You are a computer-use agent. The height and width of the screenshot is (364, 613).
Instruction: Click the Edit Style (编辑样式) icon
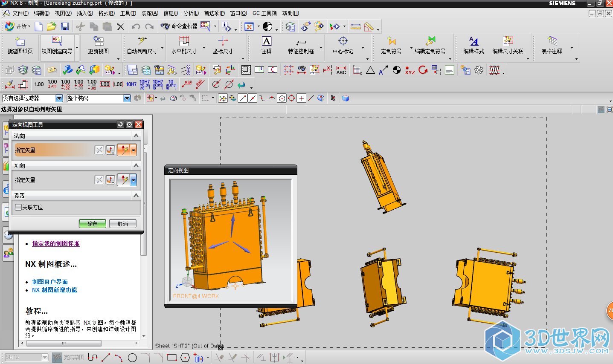tap(474, 41)
